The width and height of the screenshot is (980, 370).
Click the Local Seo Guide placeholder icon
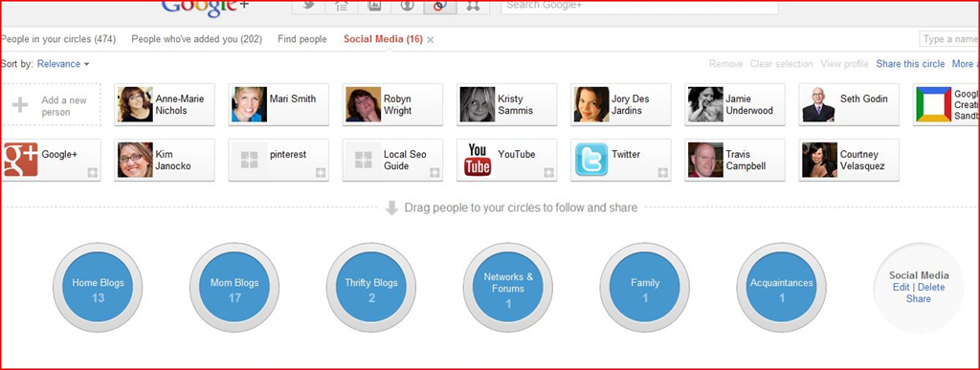click(363, 160)
